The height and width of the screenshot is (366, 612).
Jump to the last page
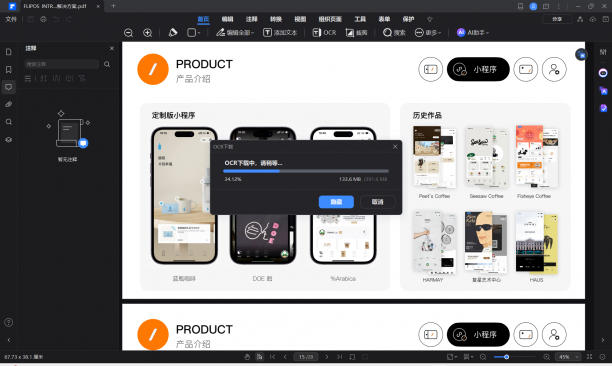(340, 357)
